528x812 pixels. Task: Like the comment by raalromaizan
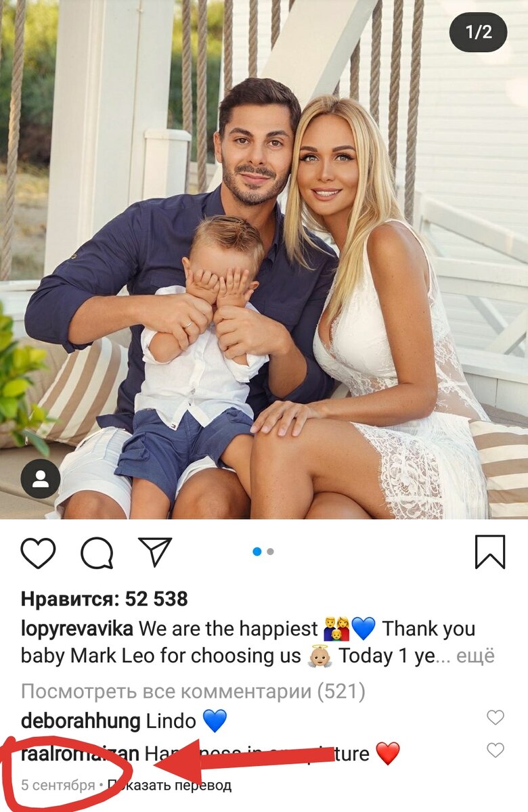point(496,750)
